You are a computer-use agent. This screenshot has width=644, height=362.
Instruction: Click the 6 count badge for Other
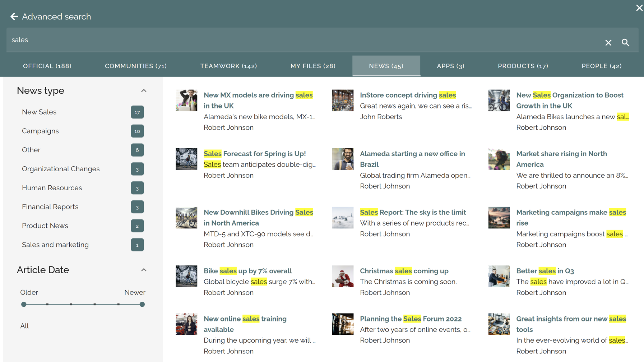[137, 150]
